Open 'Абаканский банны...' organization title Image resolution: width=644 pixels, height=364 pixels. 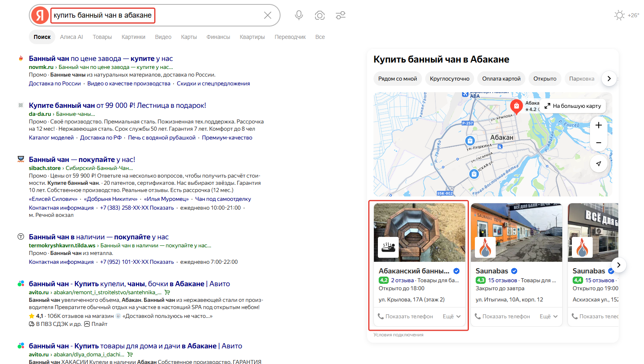(x=414, y=271)
